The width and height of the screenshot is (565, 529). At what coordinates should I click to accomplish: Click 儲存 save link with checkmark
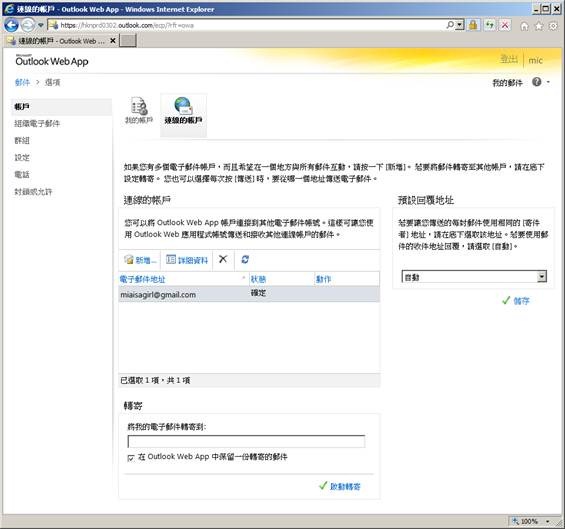(x=516, y=301)
